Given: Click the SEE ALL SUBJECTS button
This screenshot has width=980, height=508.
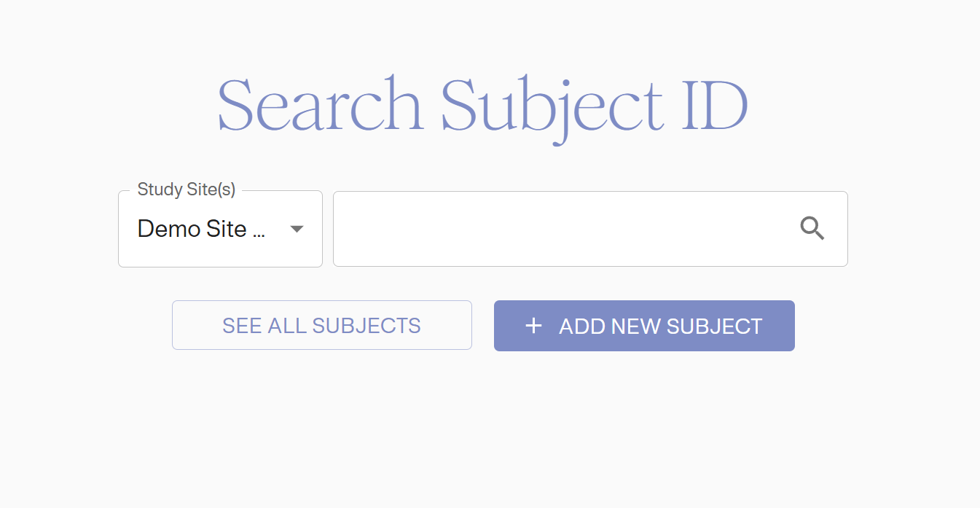Looking at the screenshot, I should tap(321, 325).
